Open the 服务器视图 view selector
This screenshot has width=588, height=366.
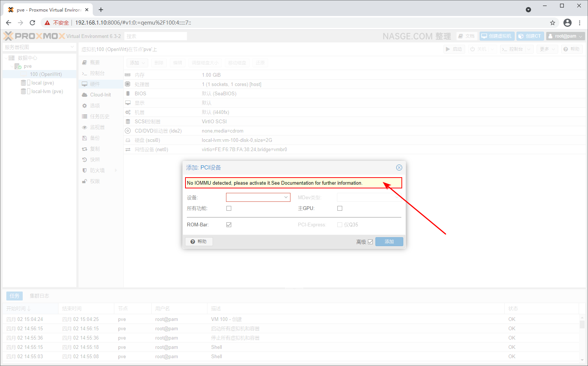39,47
